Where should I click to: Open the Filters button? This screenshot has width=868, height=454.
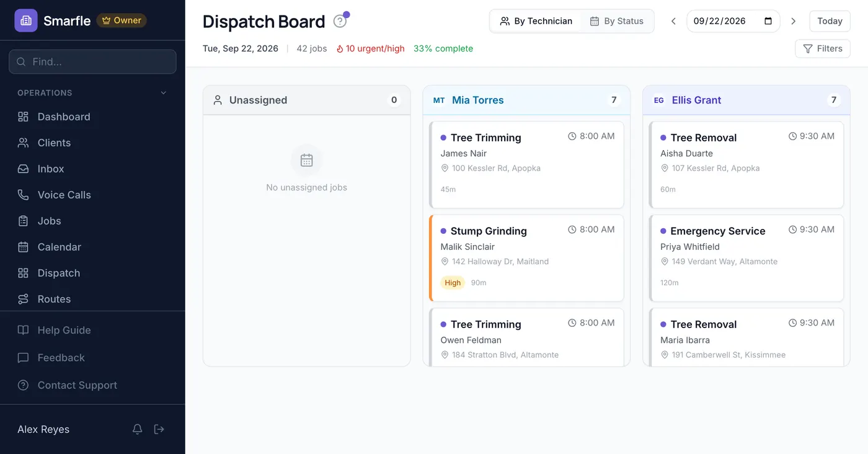(x=823, y=48)
